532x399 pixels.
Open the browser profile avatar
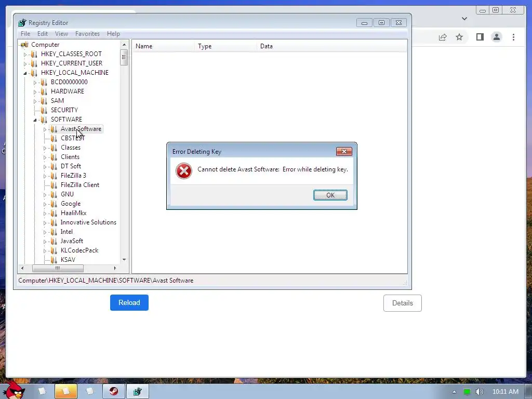(x=496, y=37)
